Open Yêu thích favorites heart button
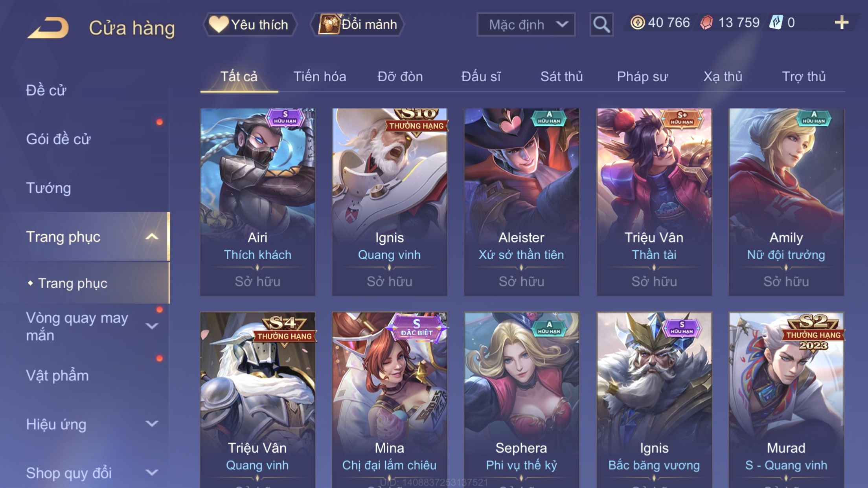Image resolution: width=868 pixels, height=488 pixels. tap(250, 24)
